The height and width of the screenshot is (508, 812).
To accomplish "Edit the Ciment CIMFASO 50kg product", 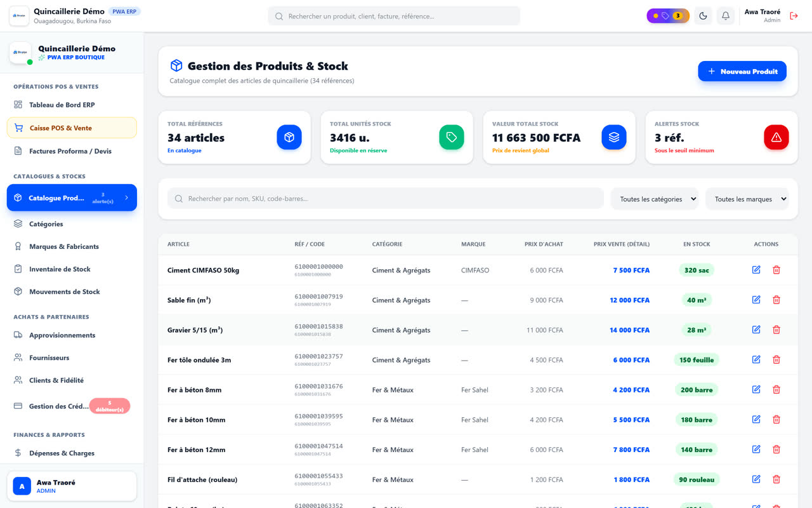I will point(756,270).
